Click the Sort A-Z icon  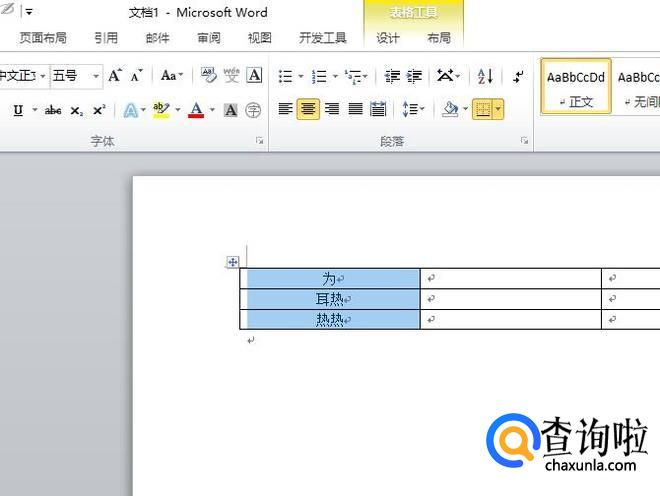tap(485, 76)
